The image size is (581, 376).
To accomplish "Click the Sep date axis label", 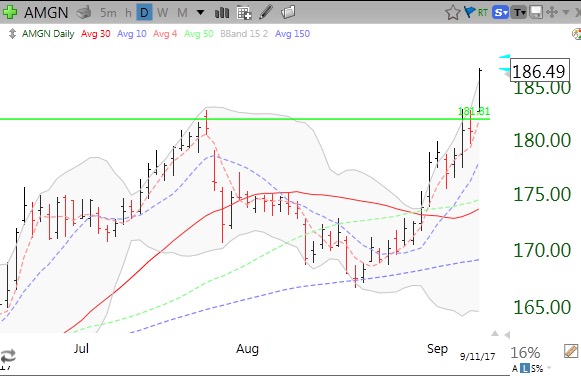I will coord(437,349).
